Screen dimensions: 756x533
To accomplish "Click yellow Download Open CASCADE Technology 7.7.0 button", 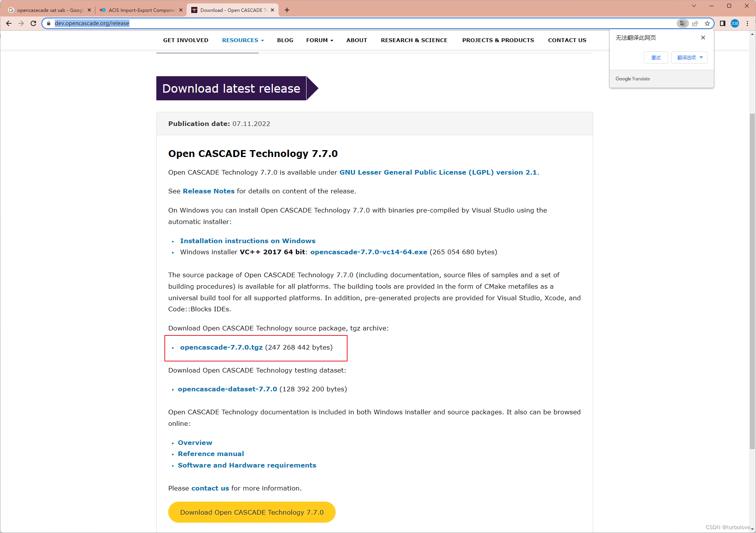I will point(252,512).
